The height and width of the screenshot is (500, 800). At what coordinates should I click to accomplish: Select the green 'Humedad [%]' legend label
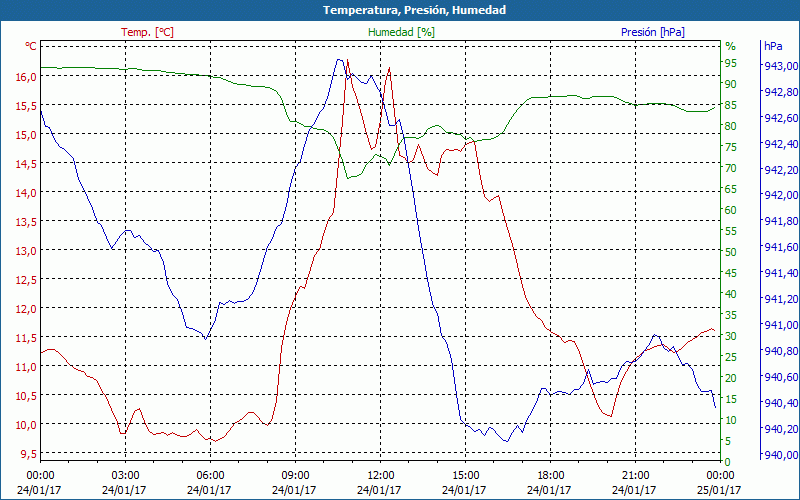click(401, 32)
